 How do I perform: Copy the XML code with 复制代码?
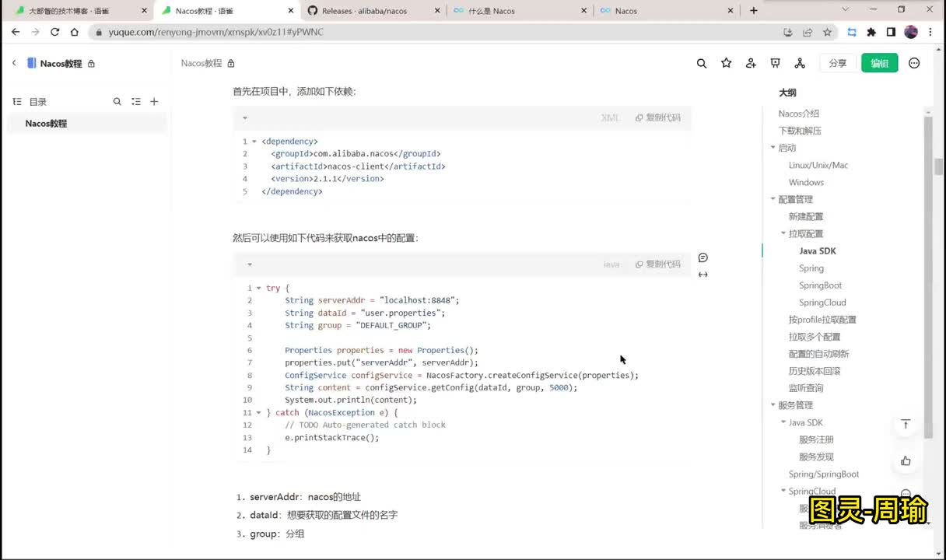click(658, 118)
